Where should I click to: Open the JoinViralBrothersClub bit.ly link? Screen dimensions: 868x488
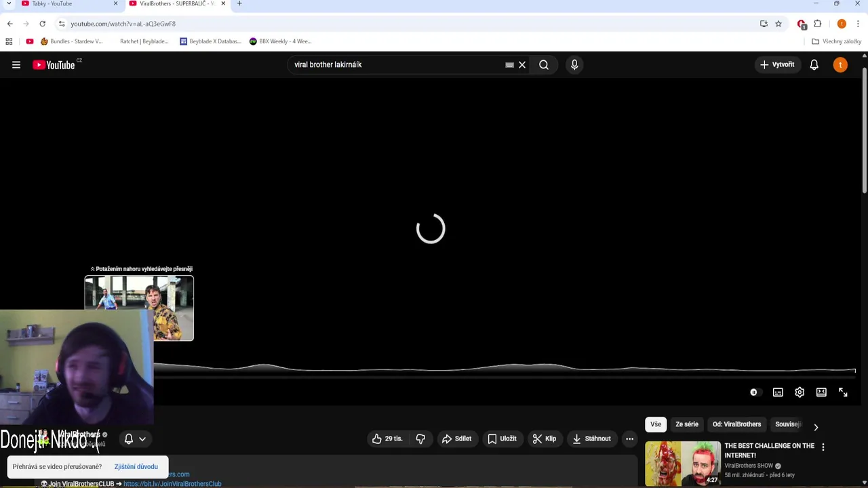(172, 484)
